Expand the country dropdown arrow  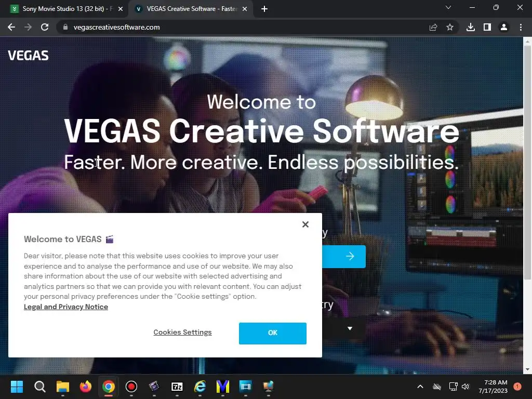(x=350, y=328)
